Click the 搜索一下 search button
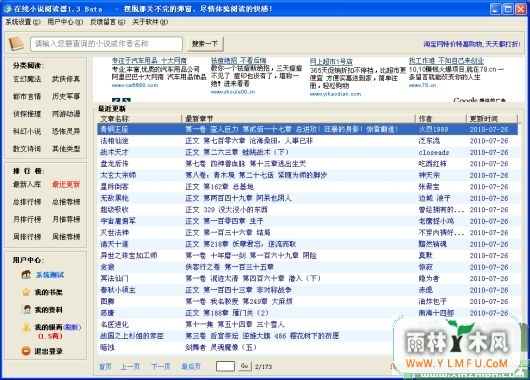 205,44
